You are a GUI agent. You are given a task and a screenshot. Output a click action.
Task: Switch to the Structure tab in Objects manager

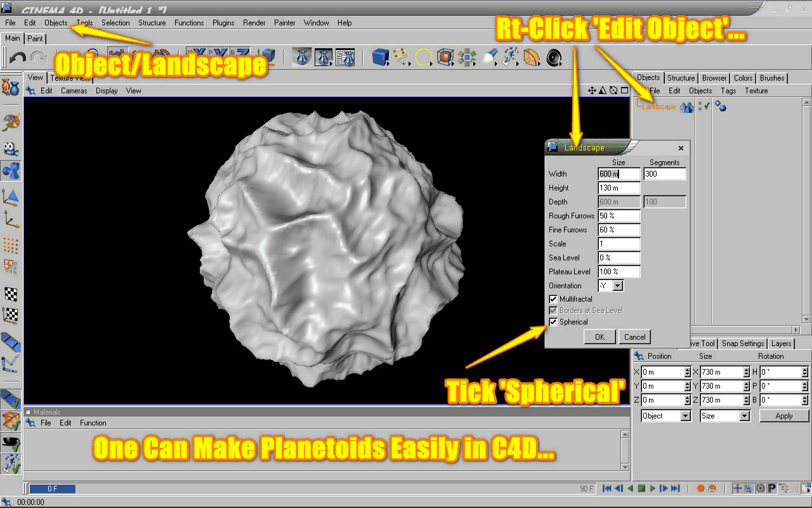click(x=681, y=78)
